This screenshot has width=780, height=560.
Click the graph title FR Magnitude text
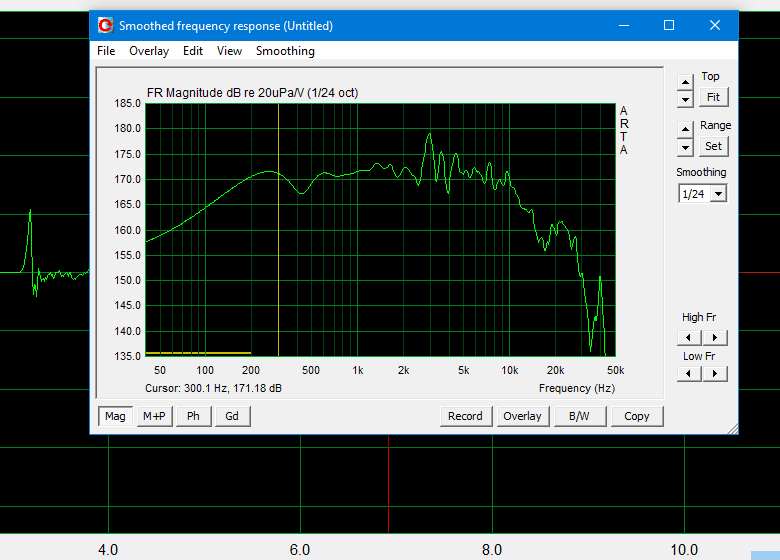[x=252, y=93]
